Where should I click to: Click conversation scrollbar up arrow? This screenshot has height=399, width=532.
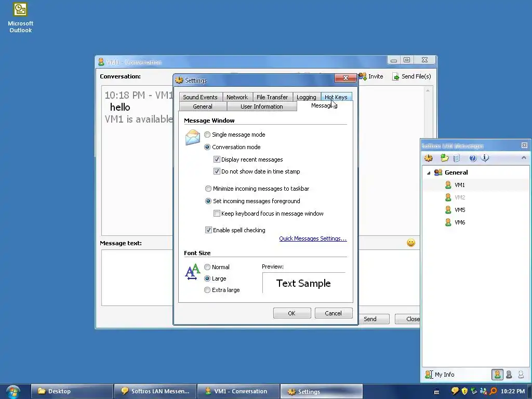point(428,90)
